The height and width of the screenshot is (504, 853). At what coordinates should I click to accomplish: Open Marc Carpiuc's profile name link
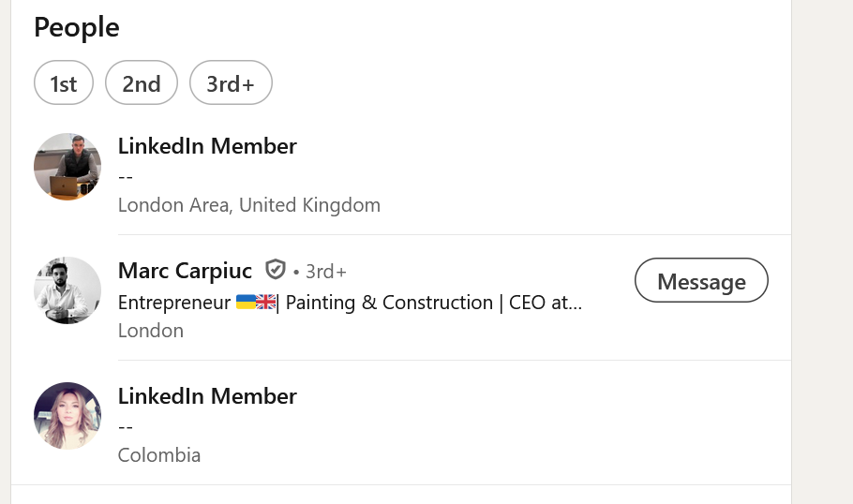[185, 271]
